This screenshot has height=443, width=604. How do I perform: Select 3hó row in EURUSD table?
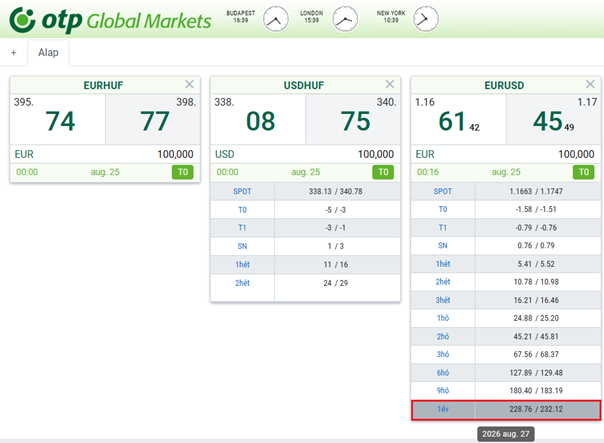(x=506, y=354)
